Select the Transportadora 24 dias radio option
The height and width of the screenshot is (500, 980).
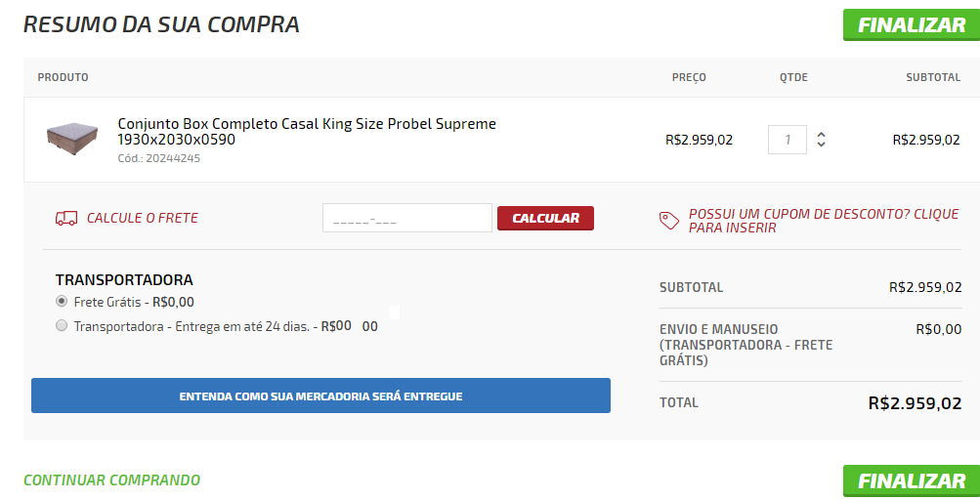[x=62, y=326]
